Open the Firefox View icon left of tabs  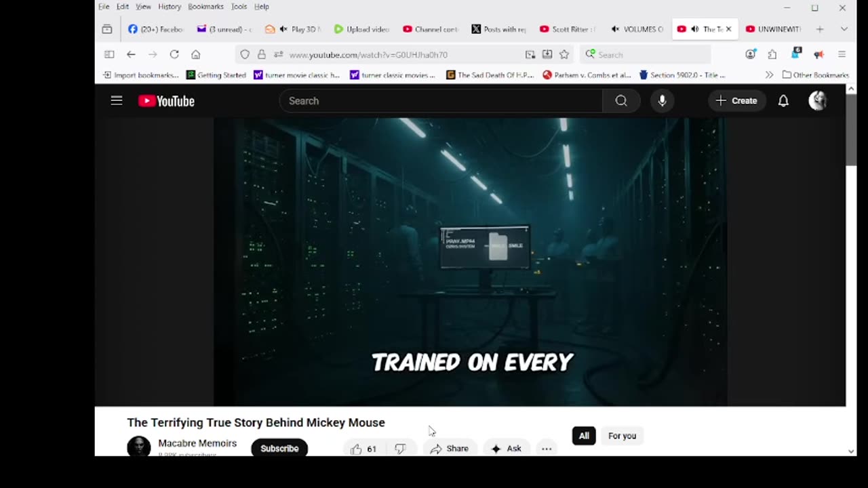[x=107, y=29]
